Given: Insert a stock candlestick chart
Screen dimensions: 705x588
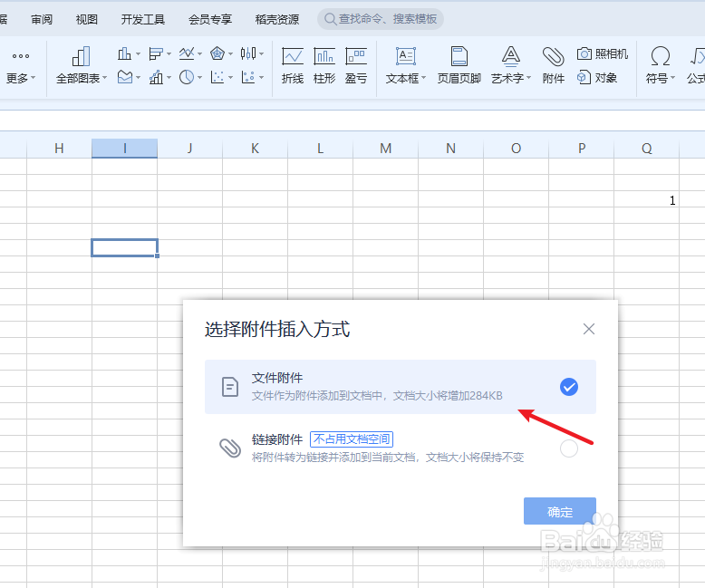Looking at the screenshot, I should click(248, 54).
